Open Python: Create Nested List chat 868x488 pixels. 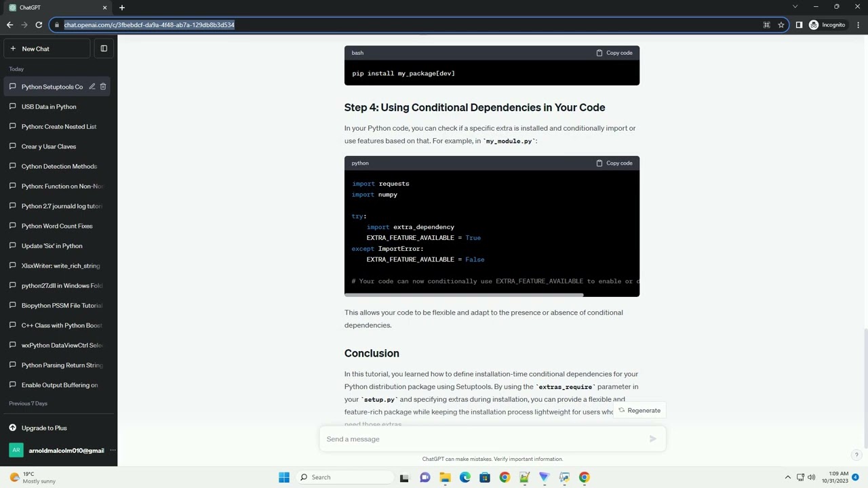click(57, 127)
